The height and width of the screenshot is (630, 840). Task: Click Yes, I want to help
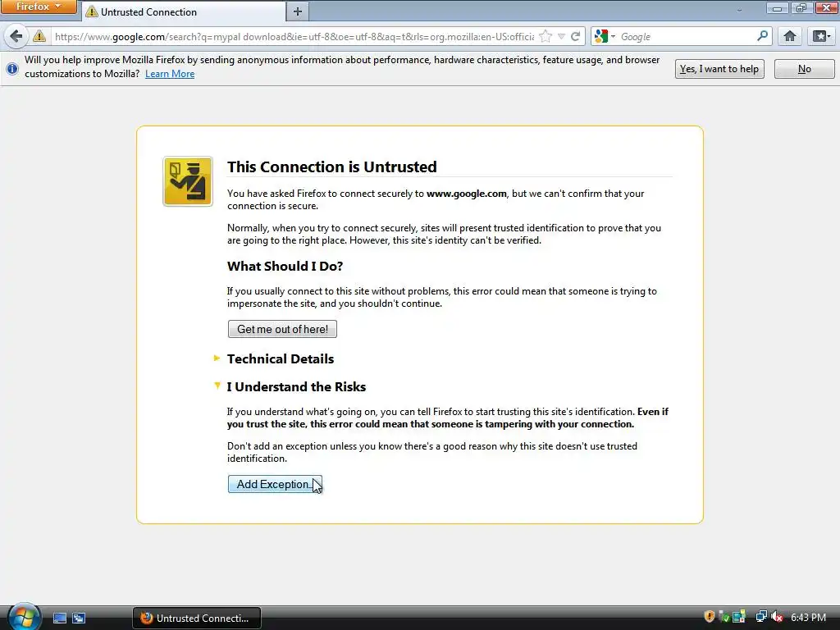719,69
